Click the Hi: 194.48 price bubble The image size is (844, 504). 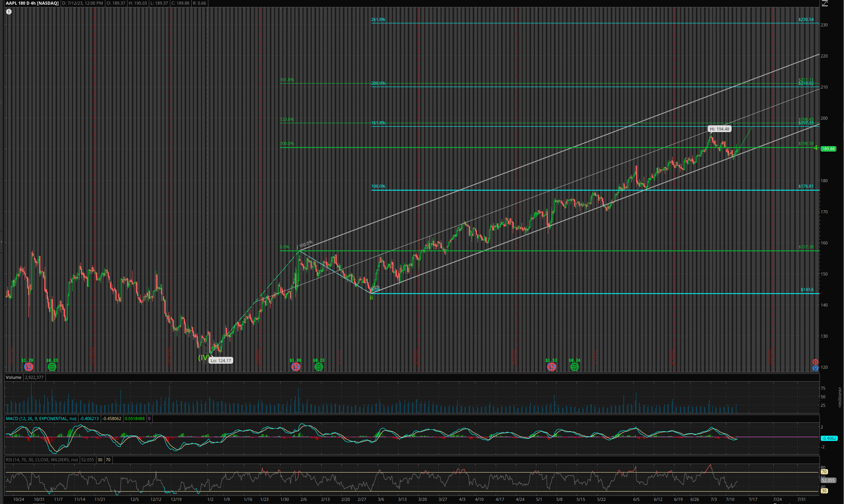click(720, 129)
